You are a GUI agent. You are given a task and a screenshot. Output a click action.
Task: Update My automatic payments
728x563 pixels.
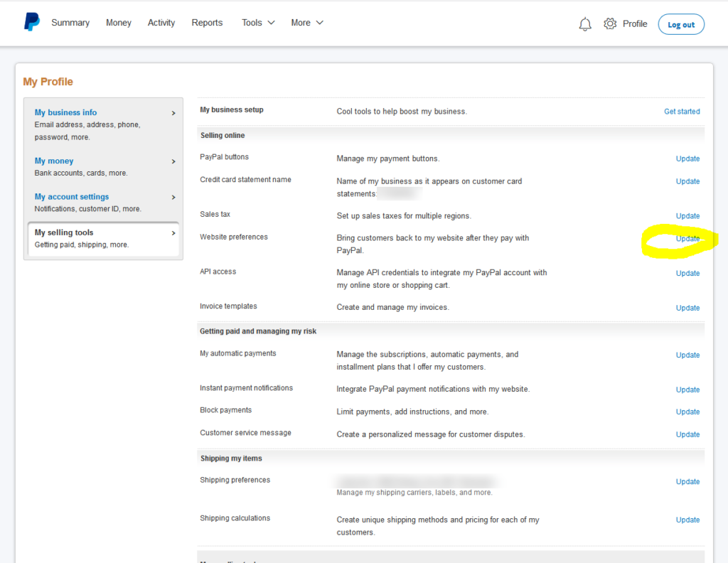687,355
